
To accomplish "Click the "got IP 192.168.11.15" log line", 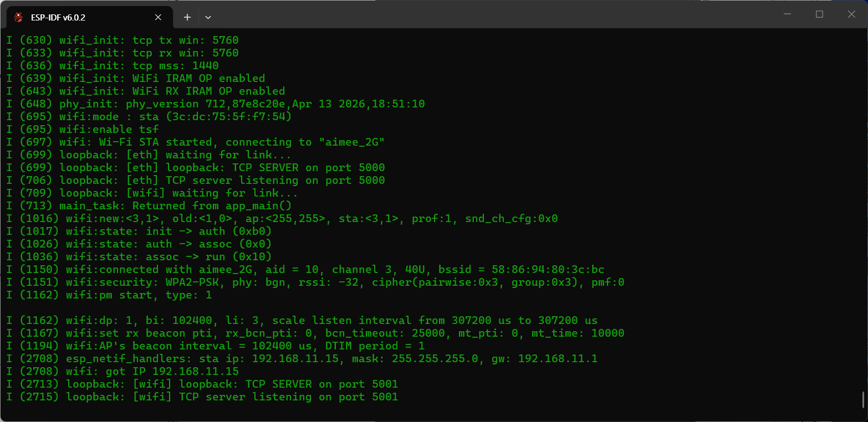I will 122,371.
